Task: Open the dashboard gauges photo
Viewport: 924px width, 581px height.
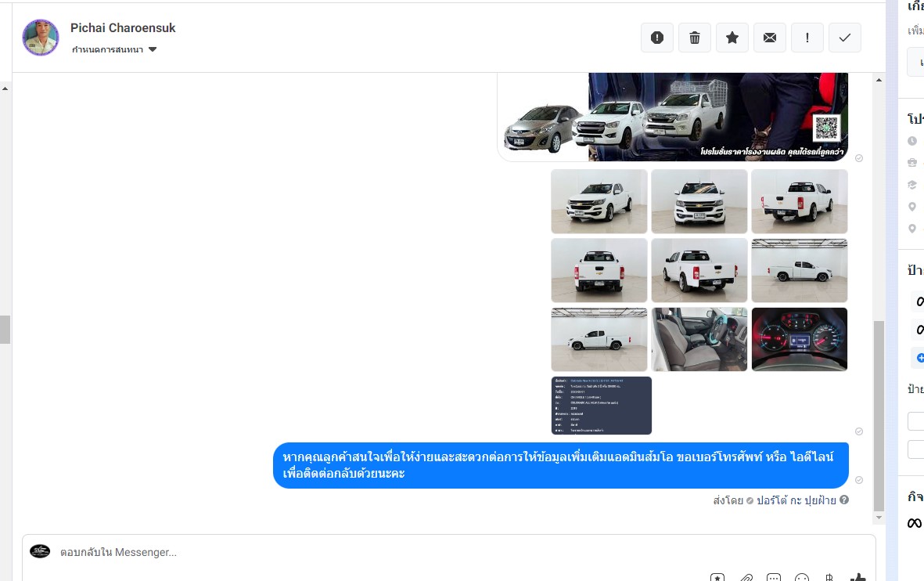Action: [800, 339]
